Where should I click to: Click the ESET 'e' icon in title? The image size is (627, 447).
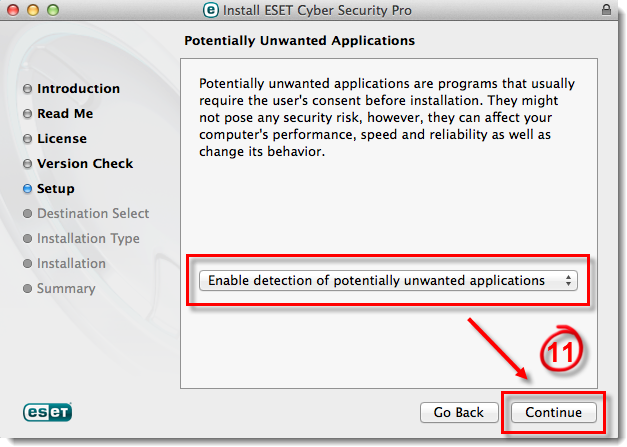211,10
